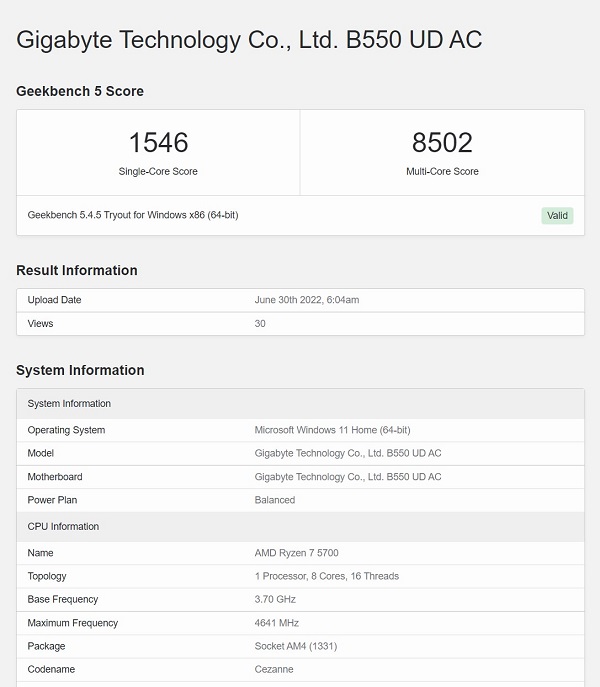Click the Socket AM4 (1331) value
The height and width of the screenshot is (687, 600).
tap(295, 646)
